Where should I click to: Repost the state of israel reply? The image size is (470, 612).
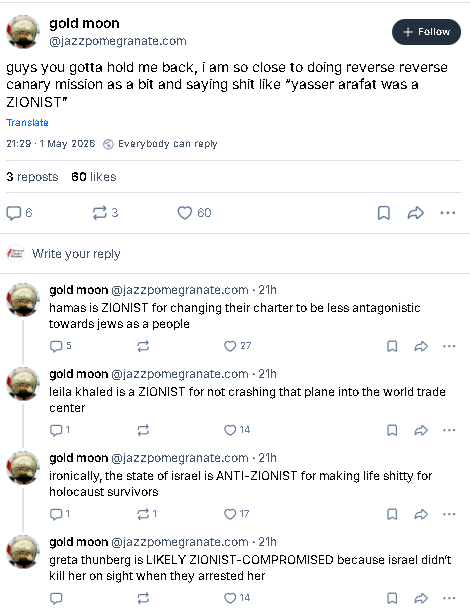pyautogui.click(x=147, y=514)
